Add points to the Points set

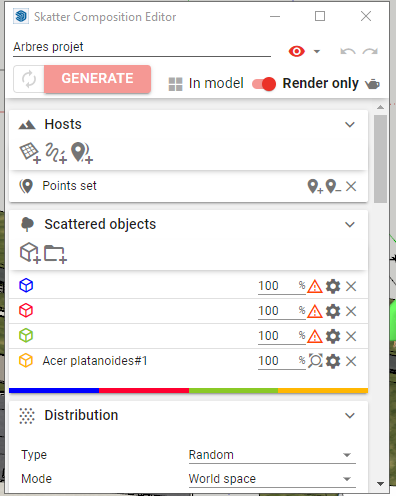click(x=315, y=186)
